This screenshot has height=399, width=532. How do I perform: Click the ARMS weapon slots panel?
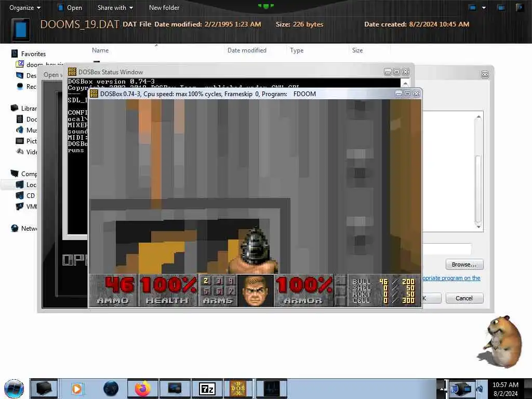click(218, 290)
